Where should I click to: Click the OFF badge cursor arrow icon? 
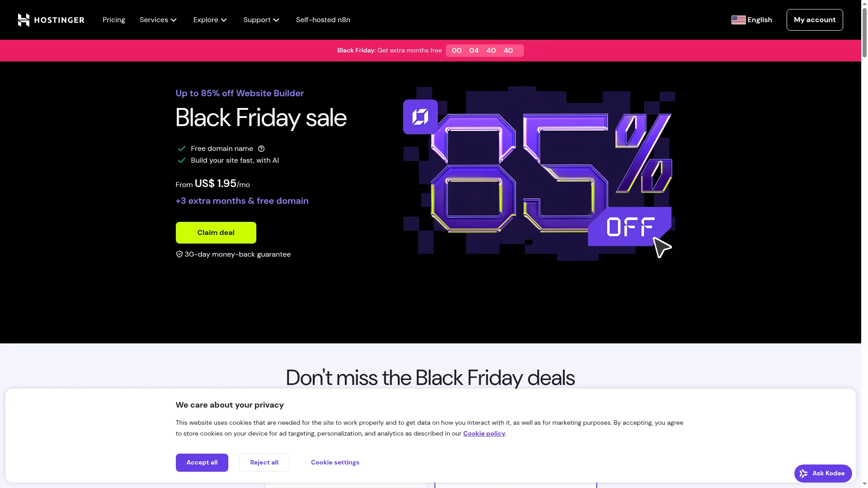(x=662, y=247)
